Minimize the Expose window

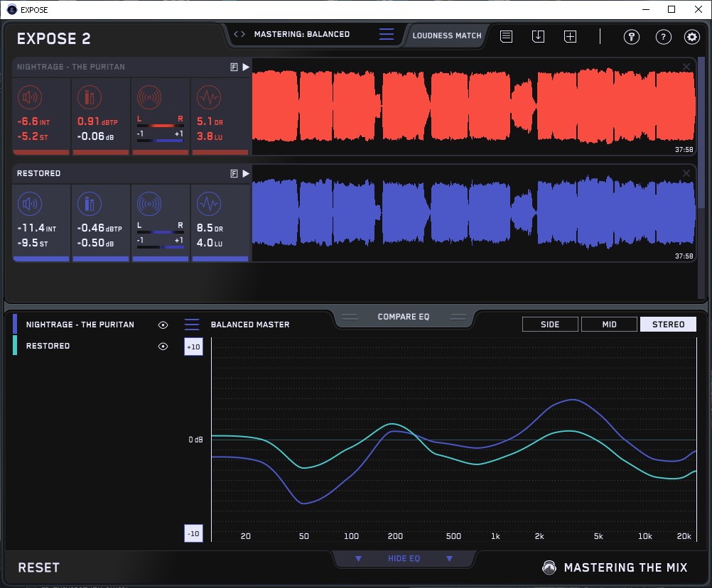click(646, 9)
